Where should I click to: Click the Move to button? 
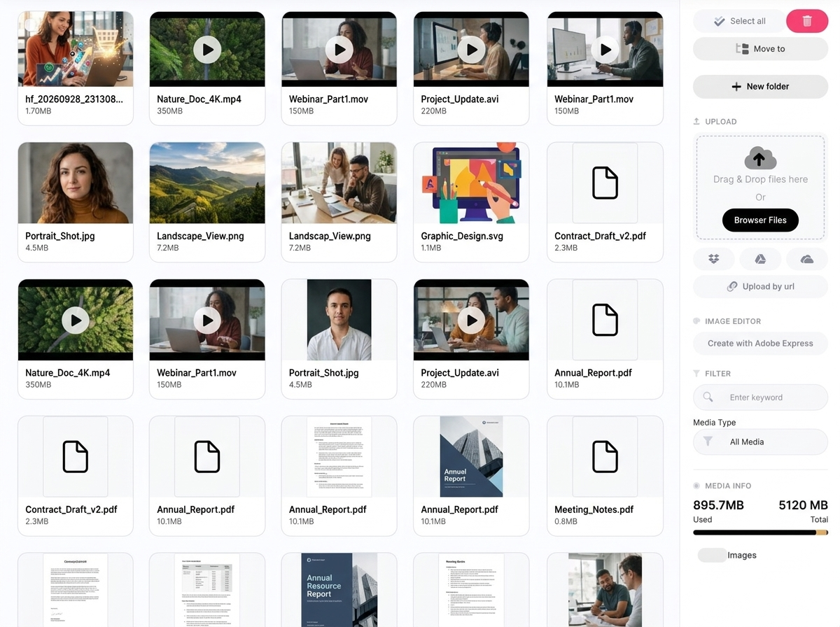[760, 49]
